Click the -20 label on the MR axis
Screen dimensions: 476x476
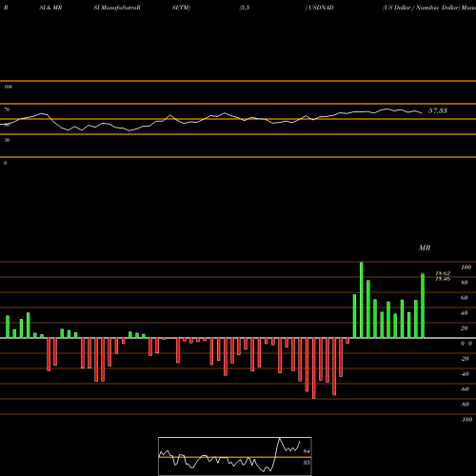[x=465, y=359]
